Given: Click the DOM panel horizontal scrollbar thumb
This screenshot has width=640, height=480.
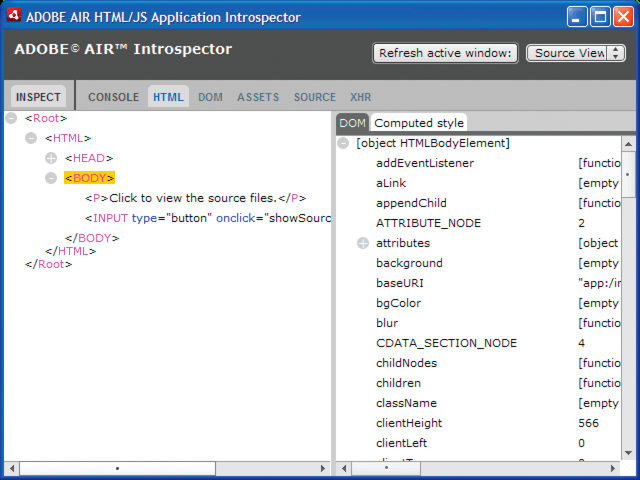Looking at the screenshot, I should (386, 468).
